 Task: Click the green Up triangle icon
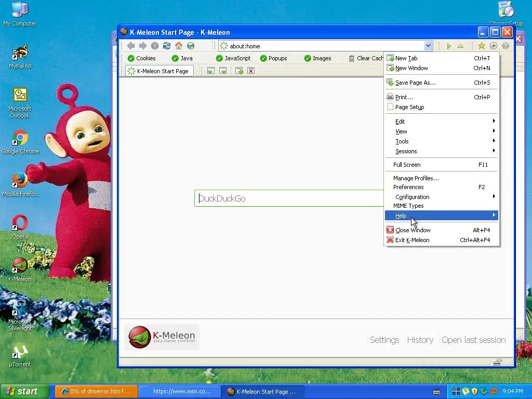(460, 46)
